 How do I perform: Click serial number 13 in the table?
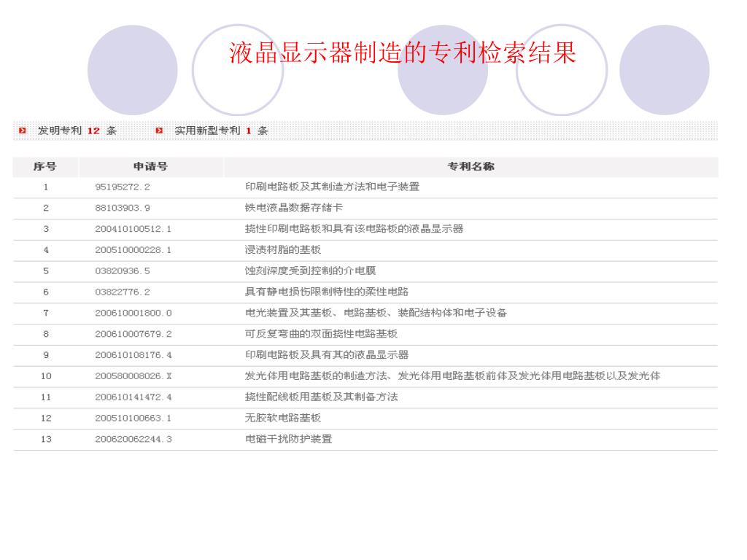click(x=46, y=438)
